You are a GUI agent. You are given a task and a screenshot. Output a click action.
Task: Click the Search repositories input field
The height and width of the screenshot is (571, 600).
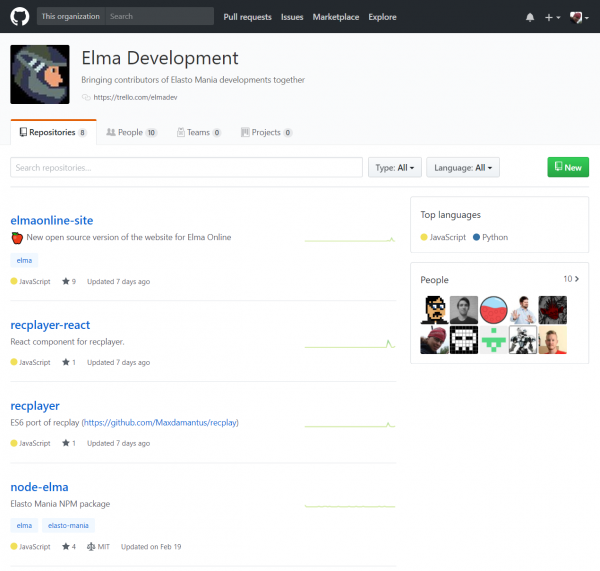[x=186, y=168]
